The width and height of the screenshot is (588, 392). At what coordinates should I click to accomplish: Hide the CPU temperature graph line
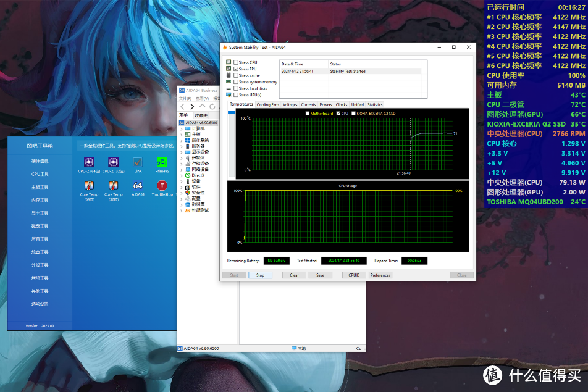[x=338, y=113]
